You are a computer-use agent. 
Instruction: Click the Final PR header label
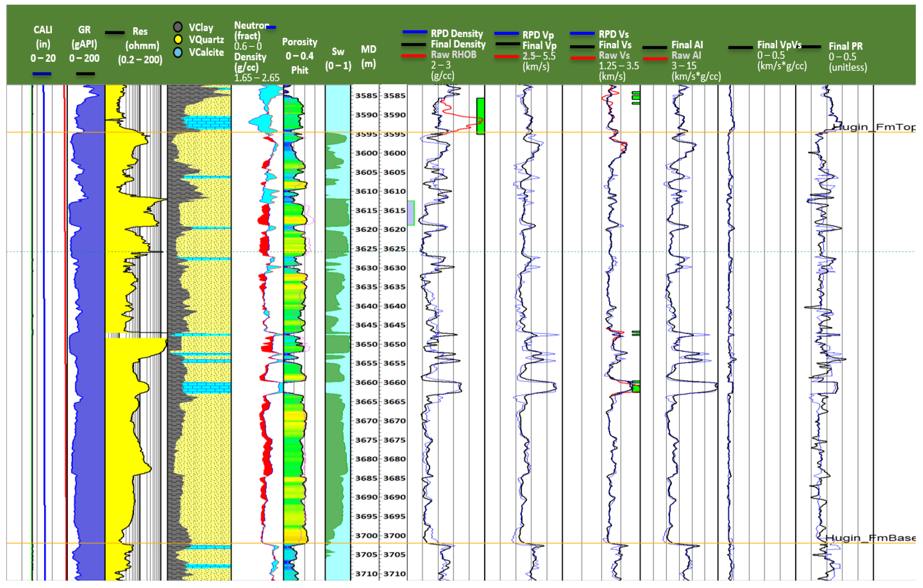click(x=845, y=46)
